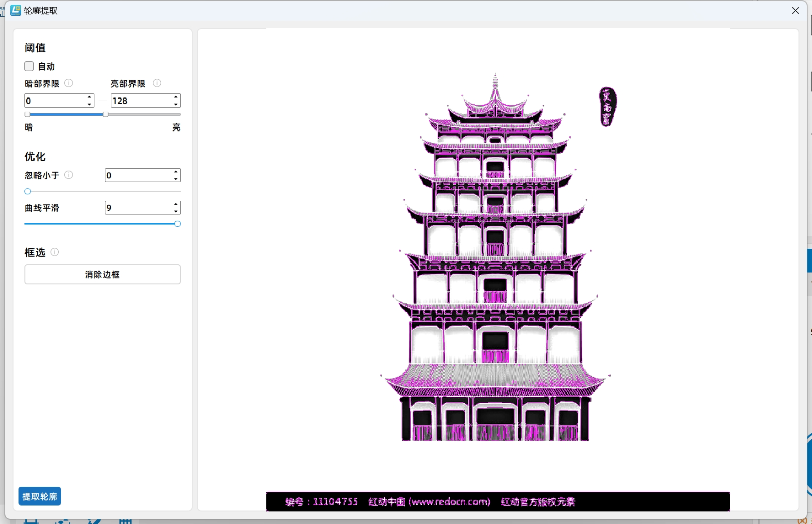This screenshot has width=812, height=524.
Task: Click the 曲线平滑 slider handle
Action: 177,224
